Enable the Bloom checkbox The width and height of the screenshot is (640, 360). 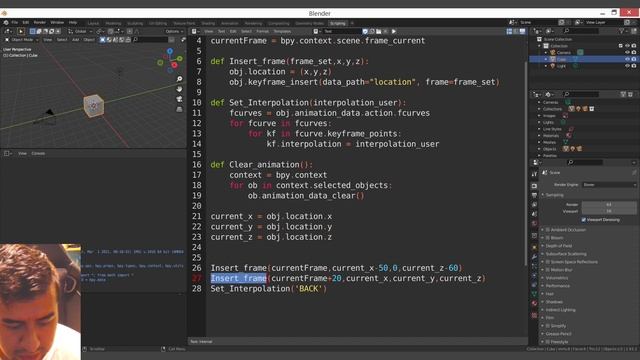tap(548, 238)
